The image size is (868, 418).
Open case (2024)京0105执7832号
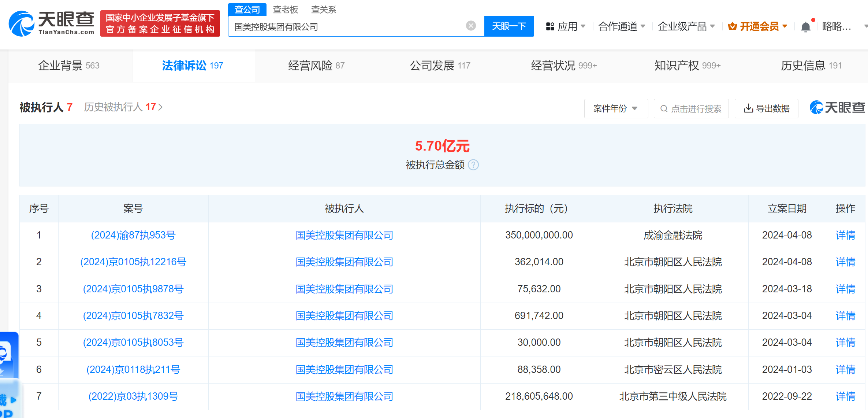(x=133, y=316)
